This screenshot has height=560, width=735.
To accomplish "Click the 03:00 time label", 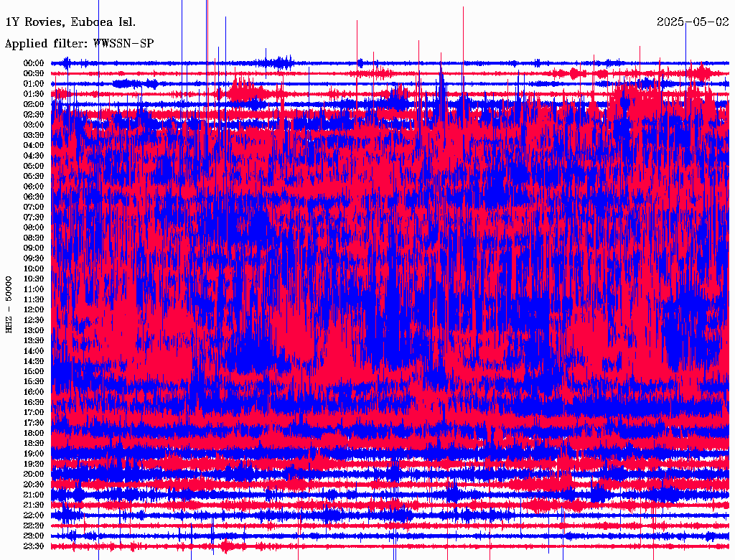I will [x=34, y=125].
